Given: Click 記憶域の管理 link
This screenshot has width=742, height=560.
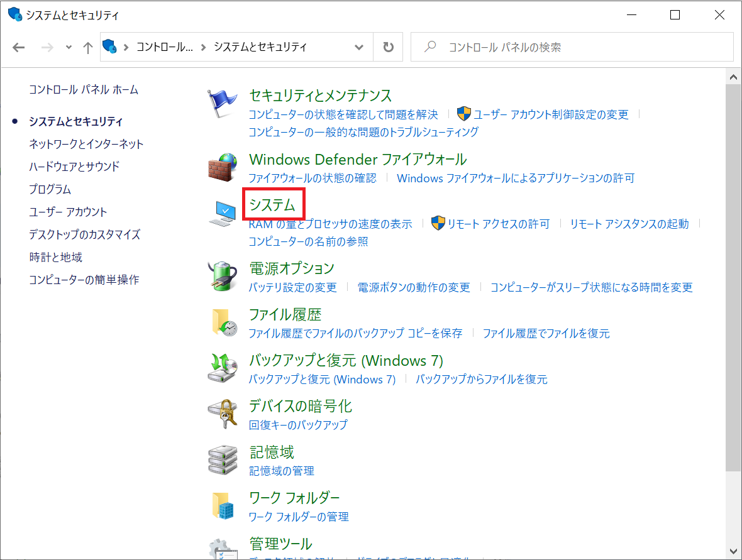Looking at the screenshot, I should point(282,471).
